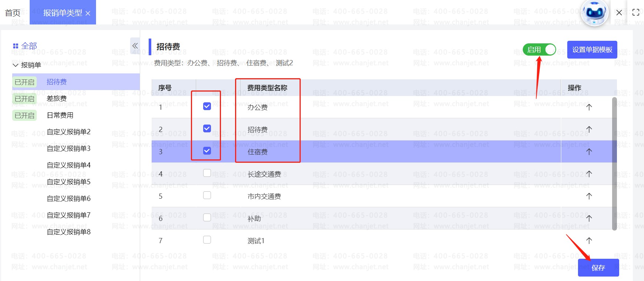Click the robot assistant avatar icon
This screenshot has width=644, height=281.
point(594,13)
